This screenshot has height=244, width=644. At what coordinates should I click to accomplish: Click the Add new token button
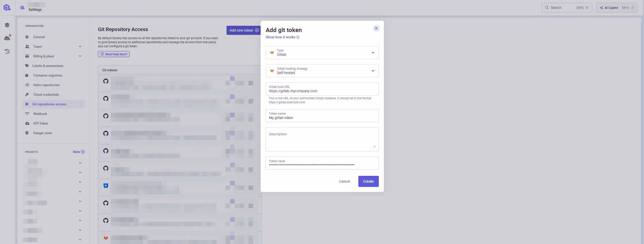(x=243, y=30)
